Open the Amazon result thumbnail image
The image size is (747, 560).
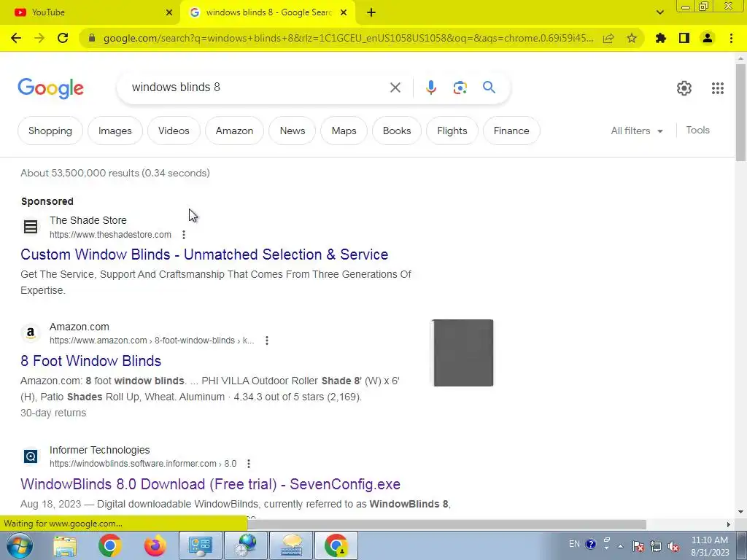(462, 353)
